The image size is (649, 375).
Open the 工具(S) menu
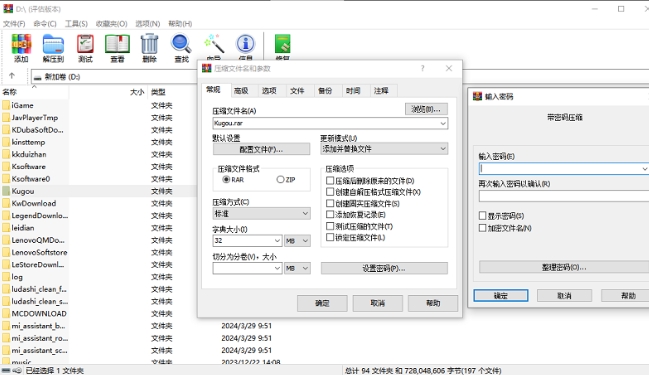(x=76, y=24)
